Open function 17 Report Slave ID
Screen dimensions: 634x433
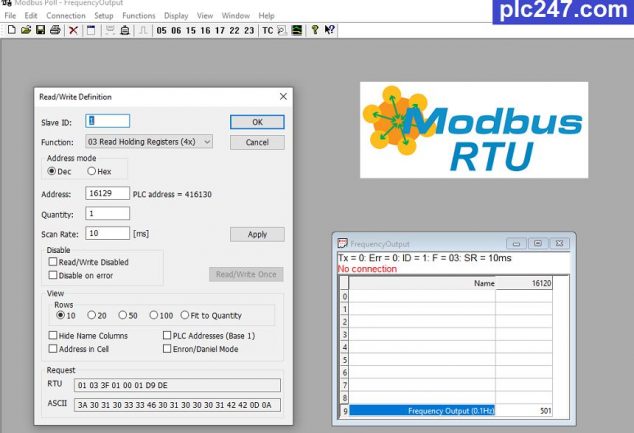tap(220, 30)
